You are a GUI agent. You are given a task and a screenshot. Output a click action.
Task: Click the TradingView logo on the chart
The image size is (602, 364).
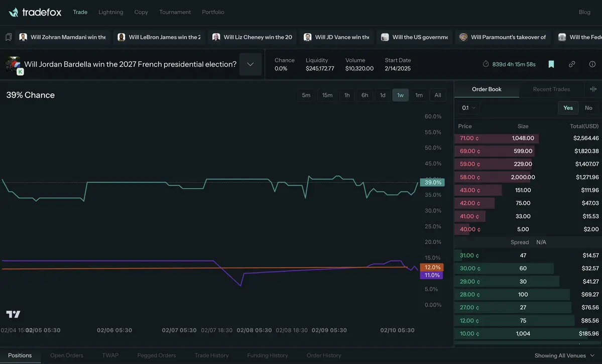[14, 314]
